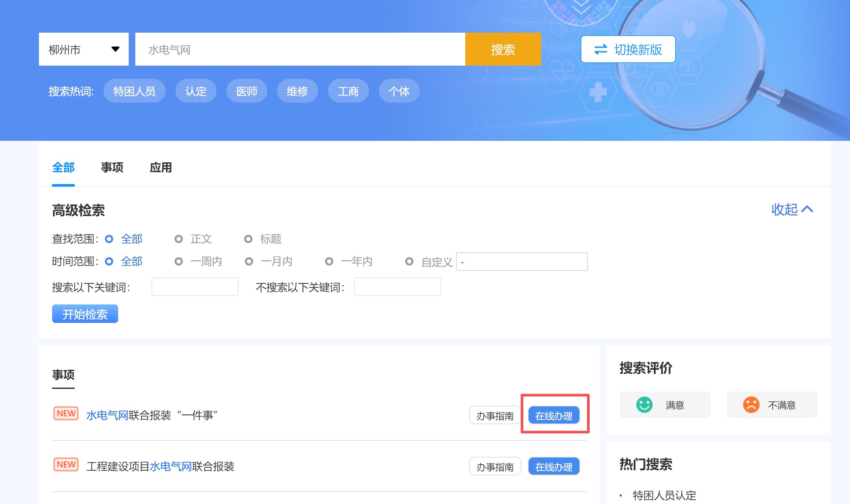Select 正文 search scope radio button
The image size is (850, 504).
179,239
